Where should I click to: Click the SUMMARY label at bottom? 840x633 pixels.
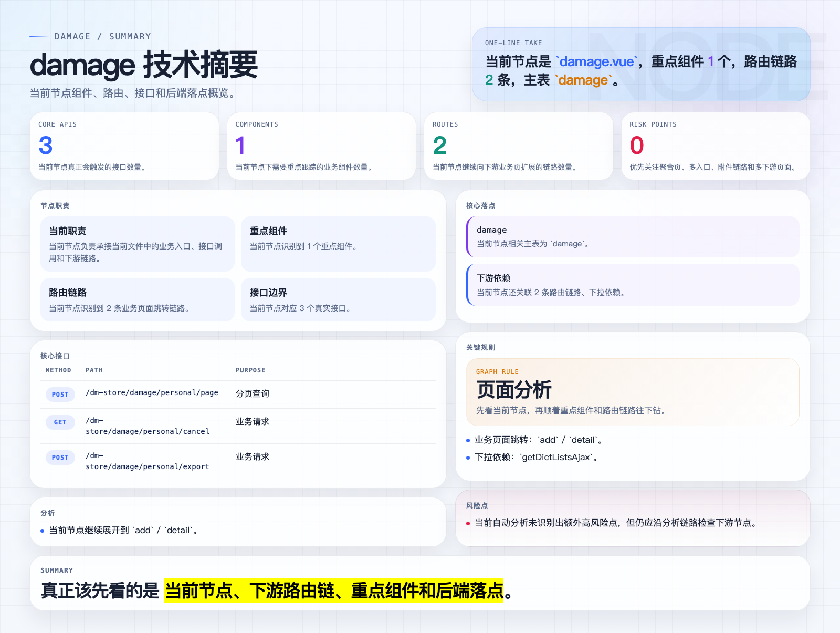pyautogui.click(x=57, y=570)
